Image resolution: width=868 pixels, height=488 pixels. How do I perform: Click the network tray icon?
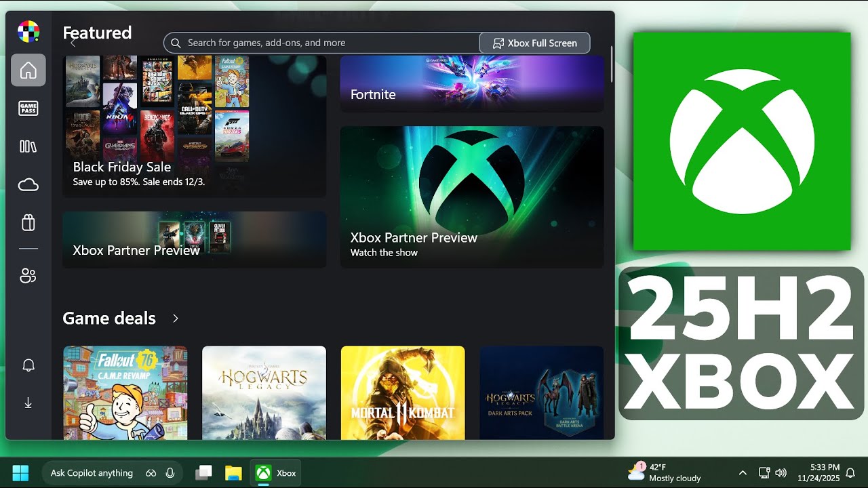tap(764, 473)
